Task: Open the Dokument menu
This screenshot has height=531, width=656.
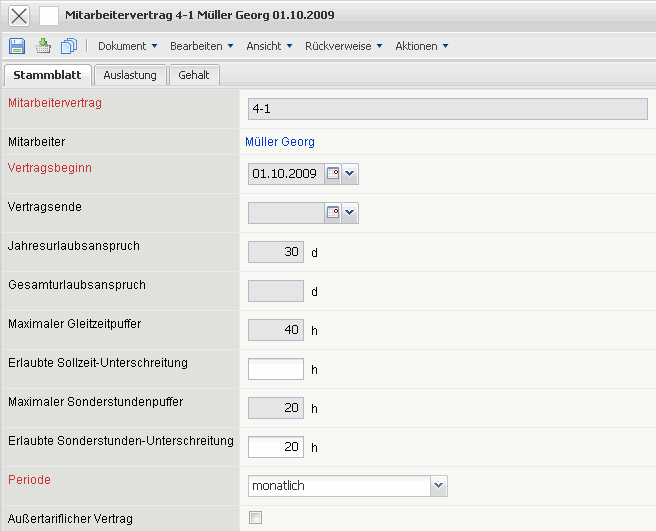Action: (x=127, y=46)
